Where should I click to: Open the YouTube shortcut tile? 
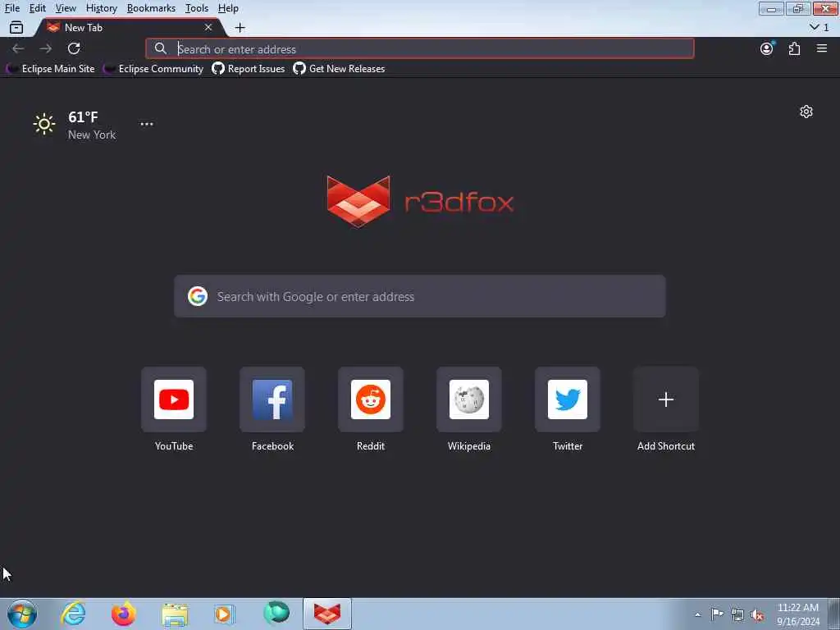pos(174,399)
